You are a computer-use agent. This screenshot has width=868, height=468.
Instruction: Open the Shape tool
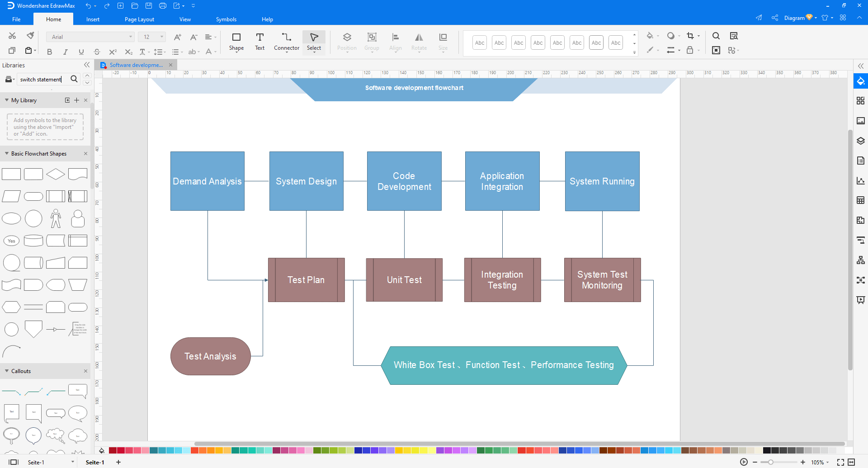(x=236, y=42)
